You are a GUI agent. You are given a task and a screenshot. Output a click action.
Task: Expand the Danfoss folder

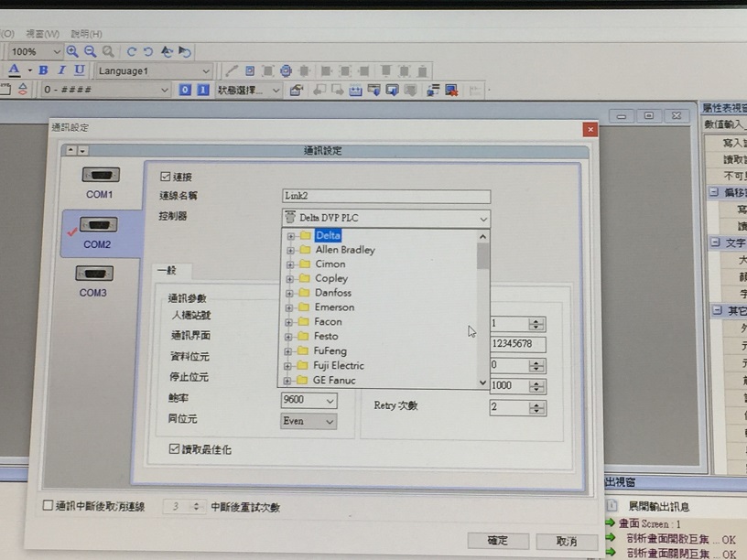point(288,294)
